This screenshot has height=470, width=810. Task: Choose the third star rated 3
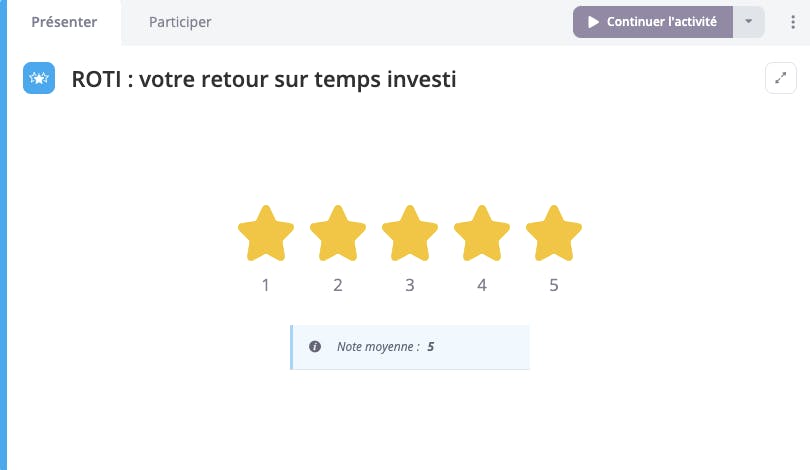[410, 233]
